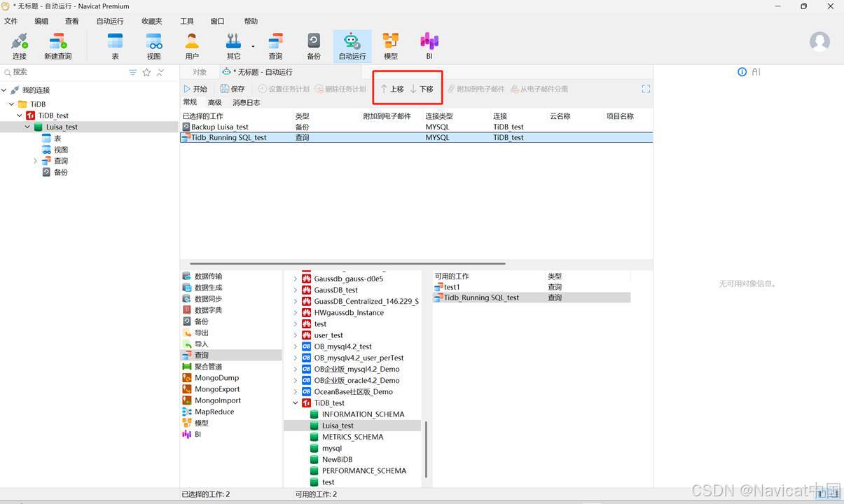
Task: Expand OB_mysql4.2_test connection
Action: [296, 346]
